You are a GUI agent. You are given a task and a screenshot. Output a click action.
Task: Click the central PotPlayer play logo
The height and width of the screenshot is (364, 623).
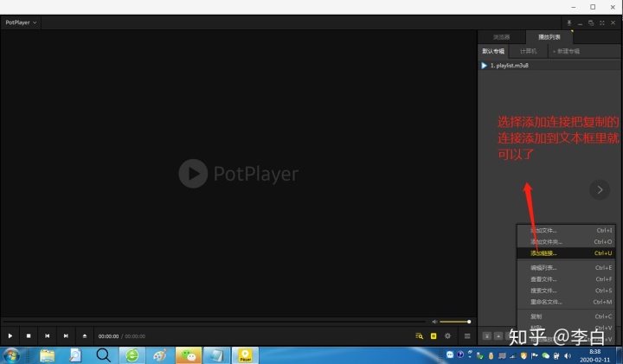tap(193, 174)
